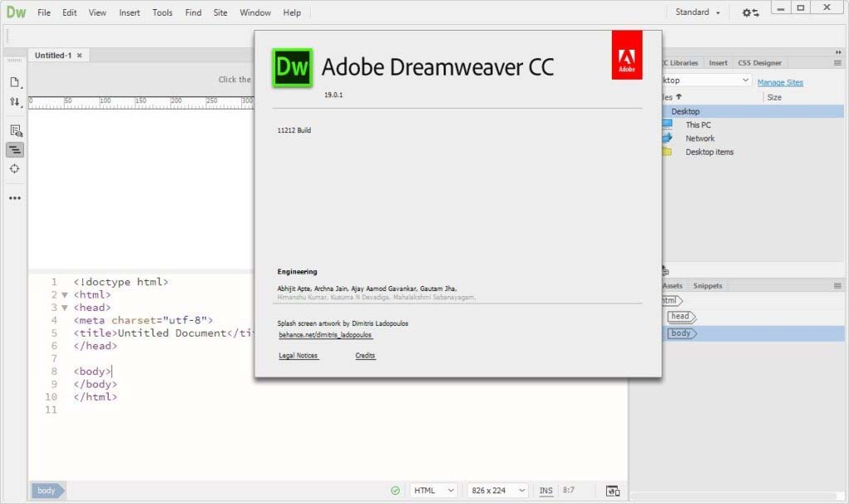Open the Standard workspace dropdown
This screenshot has width=849, height=504.
pos(697,12)
